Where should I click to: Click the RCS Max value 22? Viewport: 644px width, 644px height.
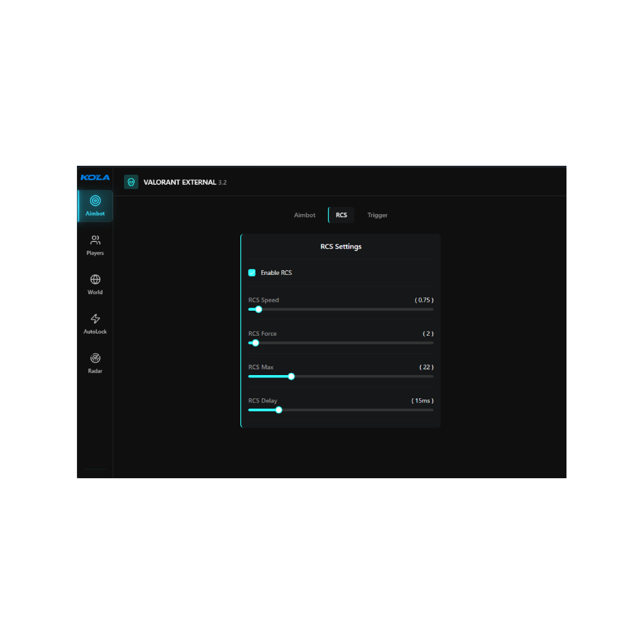[426, 367]
